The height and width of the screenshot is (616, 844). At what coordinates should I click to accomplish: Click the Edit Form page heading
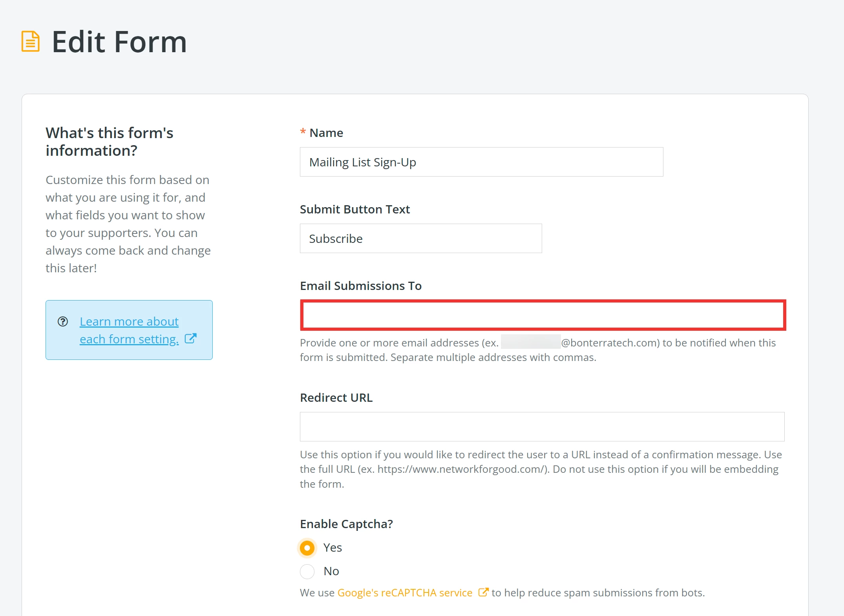(119, 42)
